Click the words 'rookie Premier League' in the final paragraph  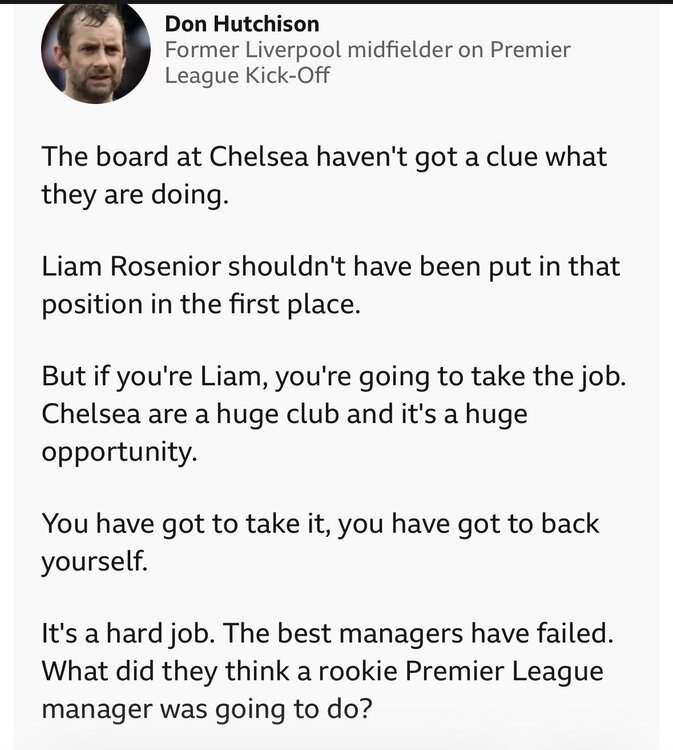(x=461, y=671)
